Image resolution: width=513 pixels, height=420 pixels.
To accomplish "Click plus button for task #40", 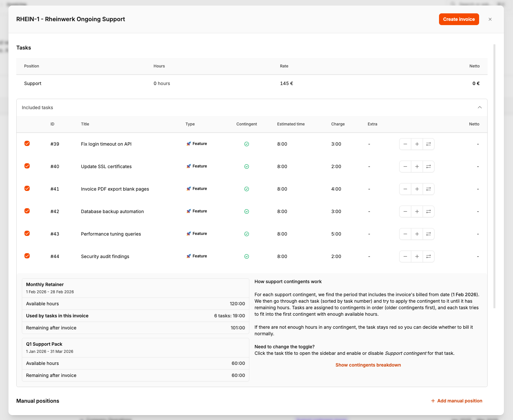I will [x=417, y=167].
